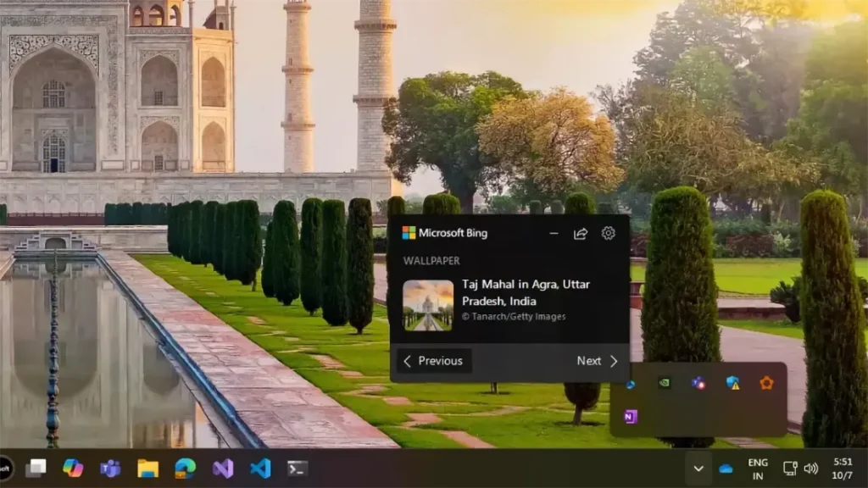This screenshot has height=488, width=868.
Task: Switch input language via ENG IN indicator
Action: coord(757,467)
